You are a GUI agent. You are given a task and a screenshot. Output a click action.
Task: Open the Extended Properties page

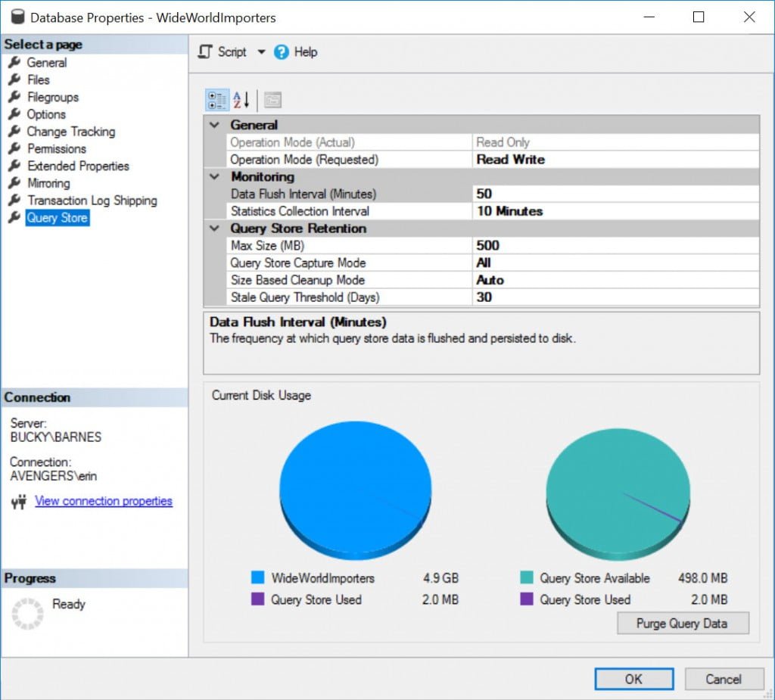pyautogui.click(x=78, y=166)
